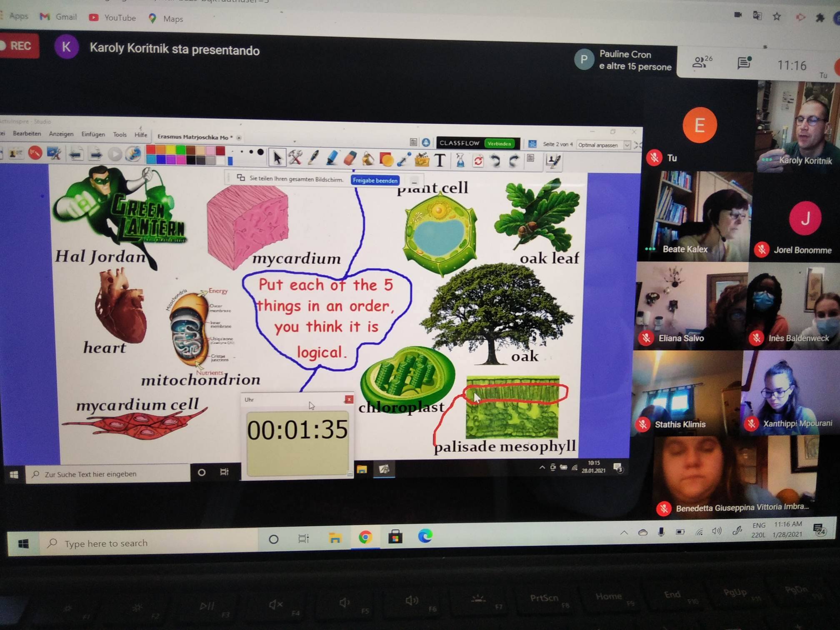This screenshot has height=630, width=840.
Task: Select the Eraser tool
Action: (x=350, y=158)
